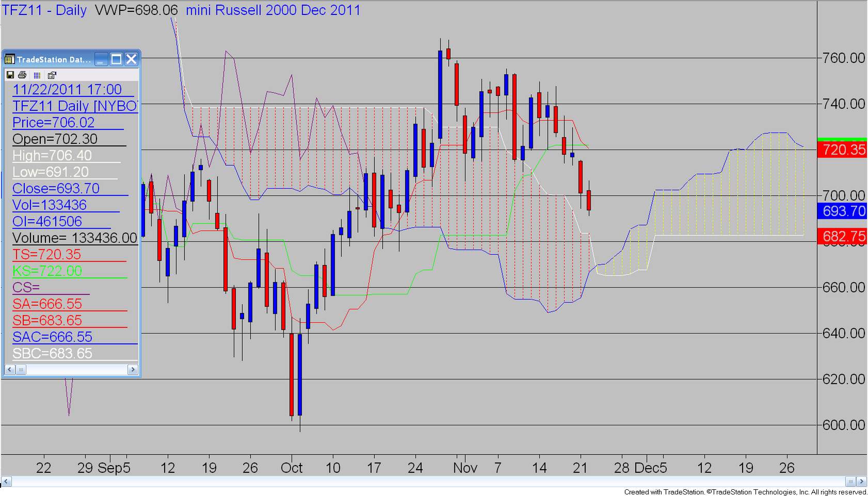
Task: Click the 'Low=691.20' value
Action: [51, 172]
